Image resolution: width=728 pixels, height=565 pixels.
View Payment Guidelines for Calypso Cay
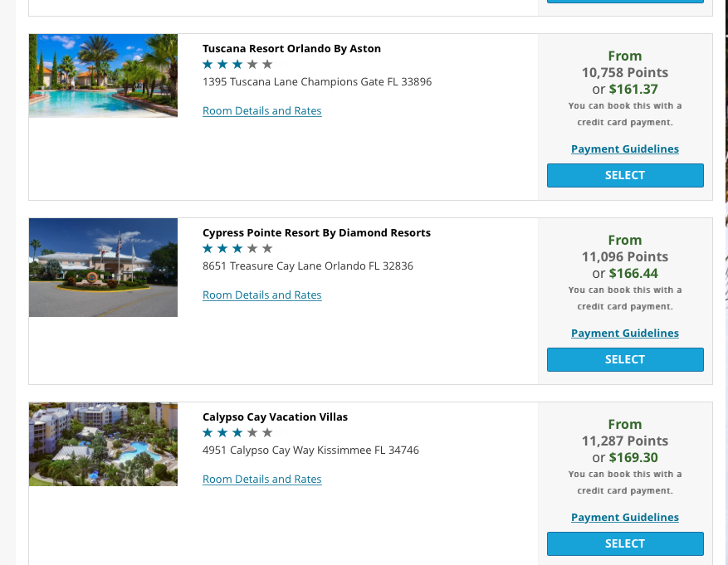point(625,517)
